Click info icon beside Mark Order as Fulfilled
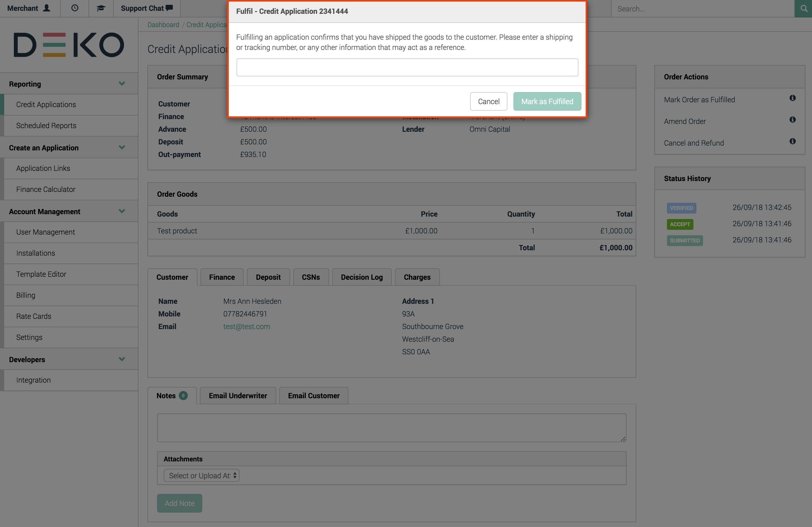This screenshot has height=527, width=812. pyautogui.click(x=792, y=98)
